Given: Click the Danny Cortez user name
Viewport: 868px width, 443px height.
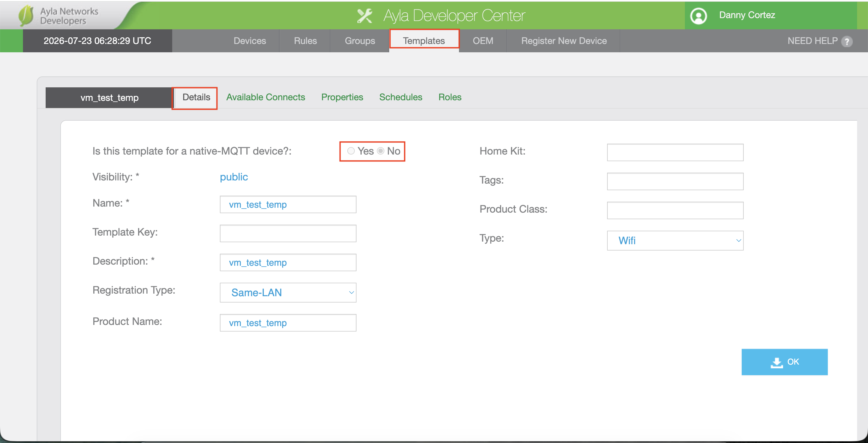Looking at the screenshot, I should click(x=747, y=15).
